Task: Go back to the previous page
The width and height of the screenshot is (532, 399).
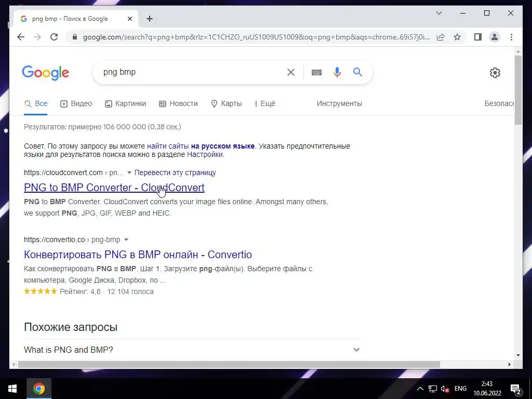Action: [21, 37]
